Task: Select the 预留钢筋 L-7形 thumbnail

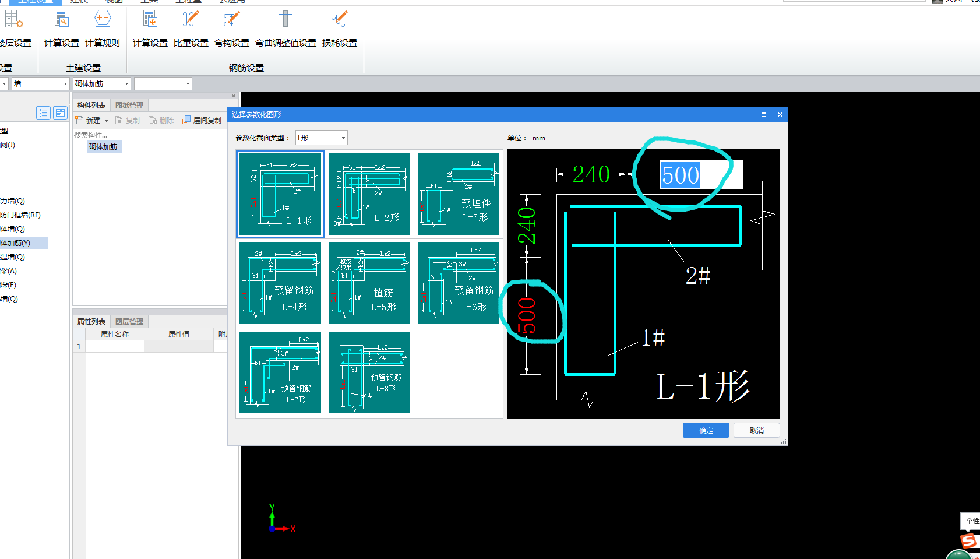Action: coord(280,372)
